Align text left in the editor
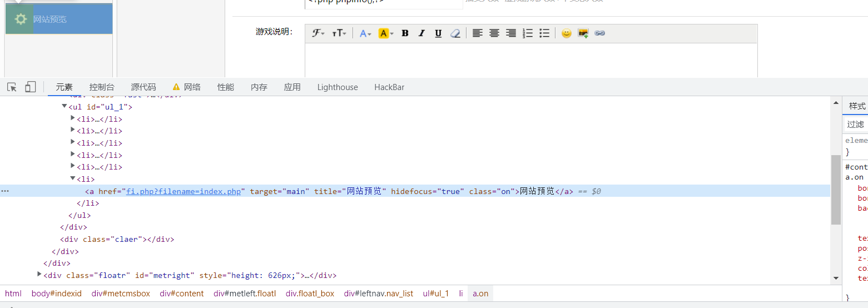This screenshot has height=308, width=868. tap(477, 33)
